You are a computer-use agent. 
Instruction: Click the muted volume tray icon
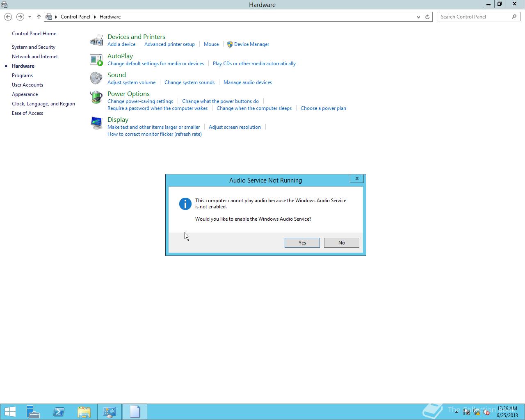(x=486, y=413)
